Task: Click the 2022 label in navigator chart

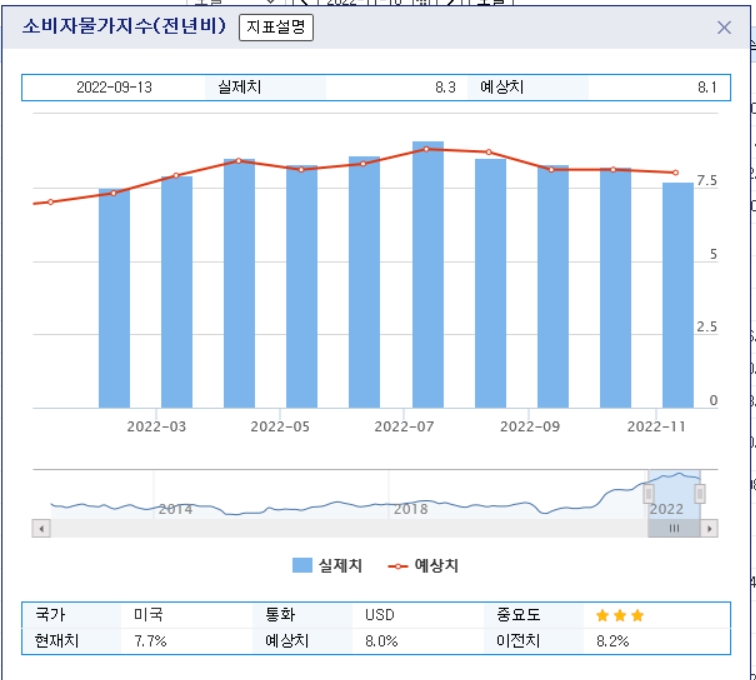Action: [666, 509]
